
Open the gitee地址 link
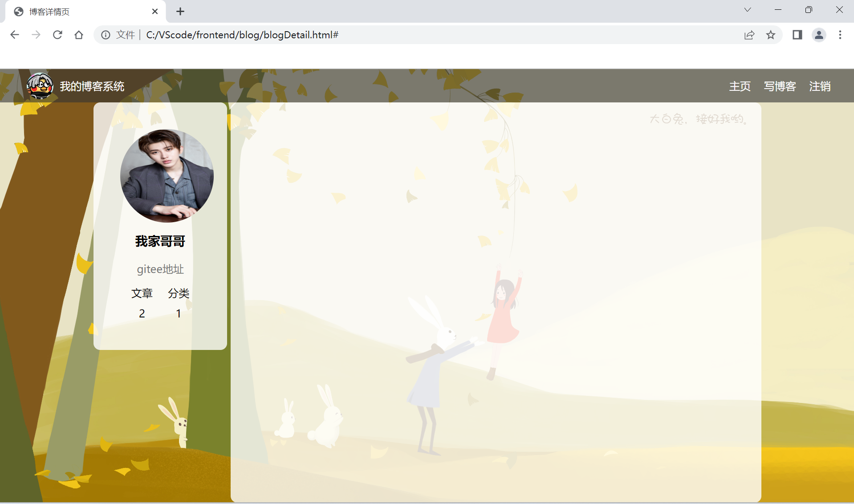(160, 269)
